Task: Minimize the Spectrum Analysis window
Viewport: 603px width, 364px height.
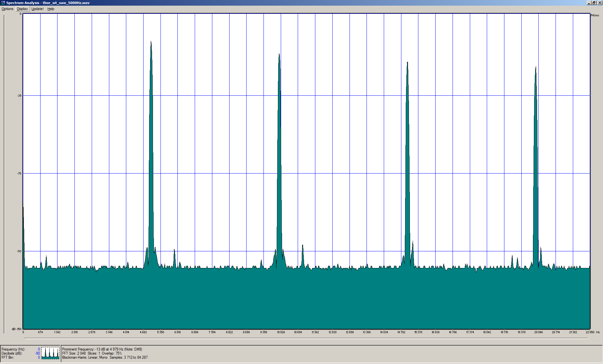Action: [x=589, y=3]
